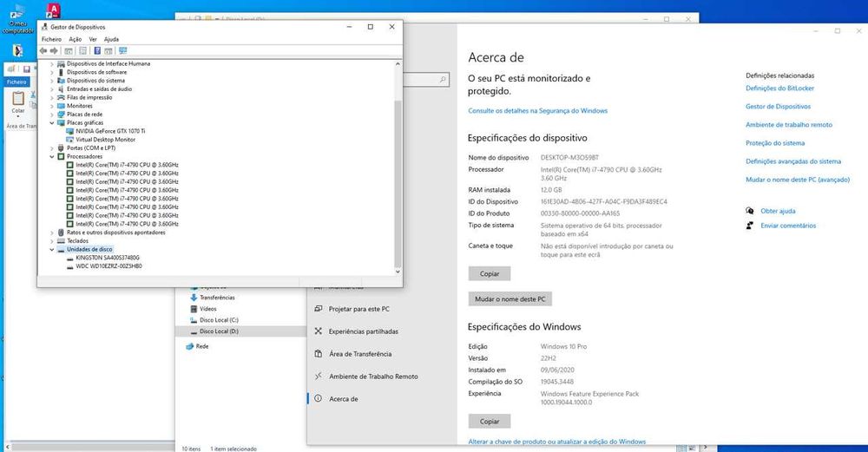Open Experiências partilhadas in Settings sidebar
Viewport: 868px width, 452px height.
coord(363,331)
